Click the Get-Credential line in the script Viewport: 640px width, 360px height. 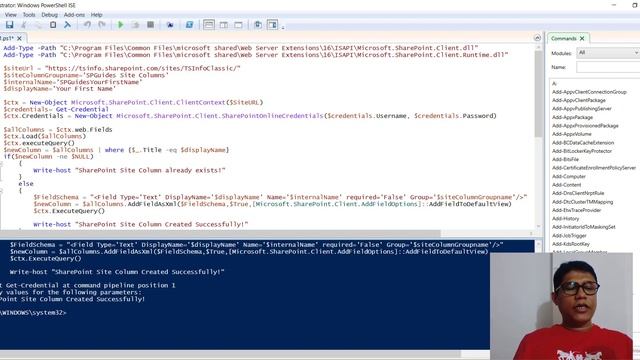point(56,109)
